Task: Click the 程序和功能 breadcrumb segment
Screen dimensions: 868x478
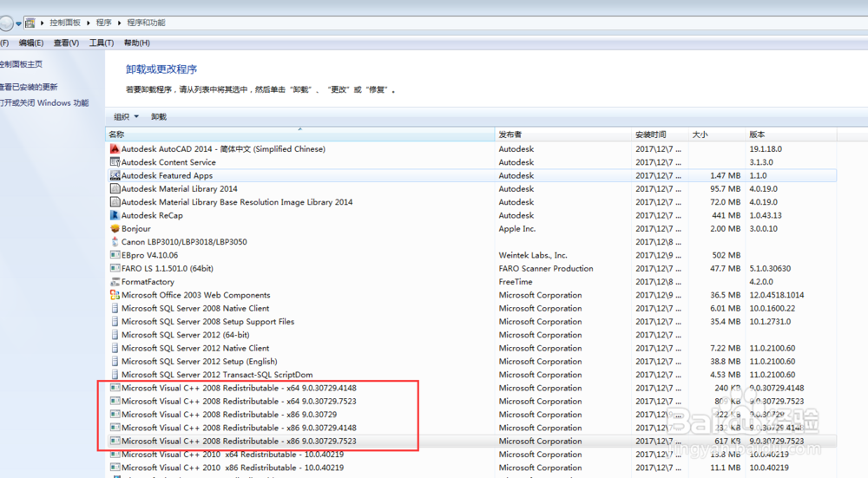Action: click(x=146, y=23)
